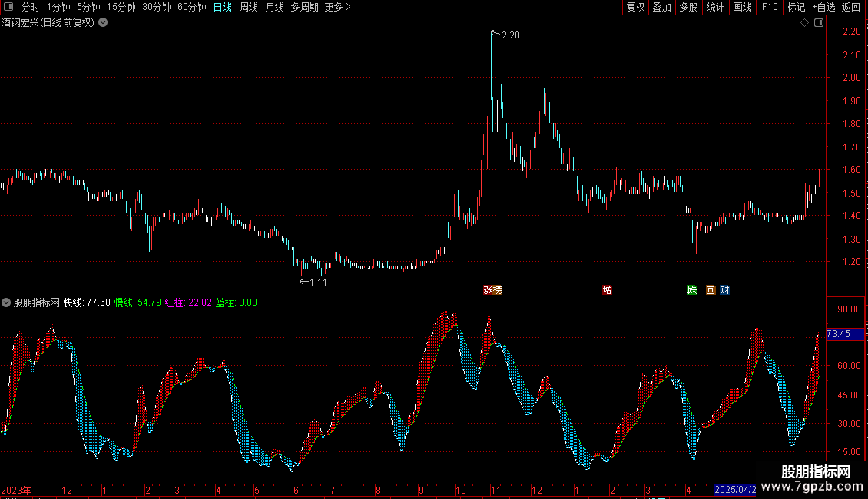Expand the 更多 periods menu
The height and width of the screenshot is (499, 868).
338,7
